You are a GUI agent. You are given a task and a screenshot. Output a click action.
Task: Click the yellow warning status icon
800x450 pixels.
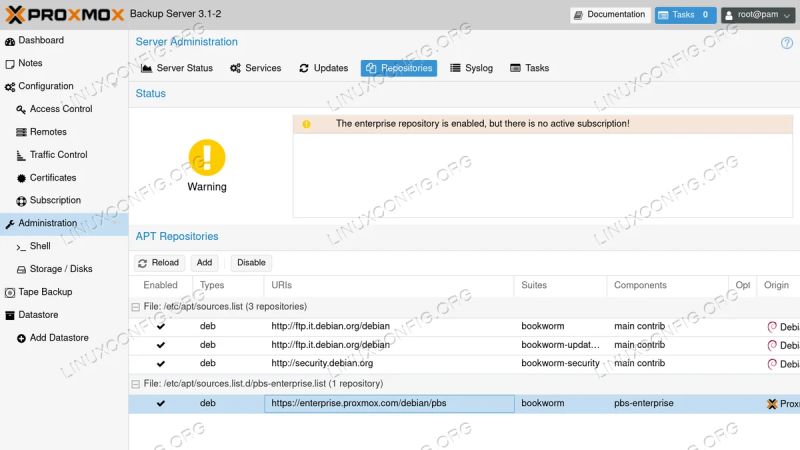(x=207, y=157)
